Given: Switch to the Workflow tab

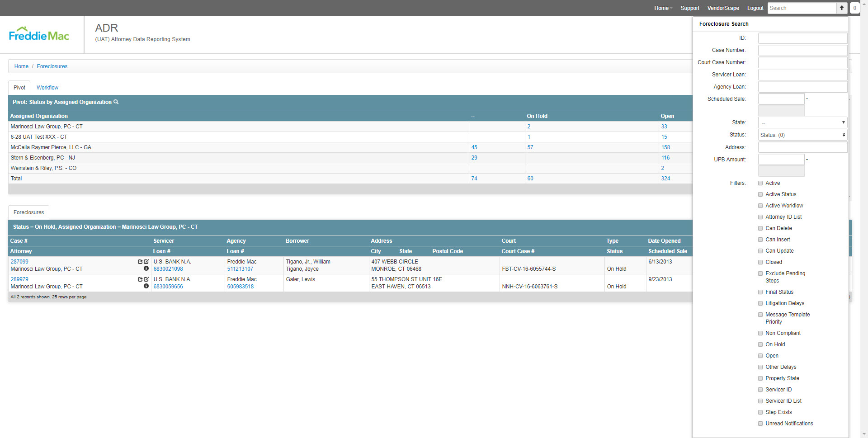Looking at the screenshot, I should pos(47,88).
